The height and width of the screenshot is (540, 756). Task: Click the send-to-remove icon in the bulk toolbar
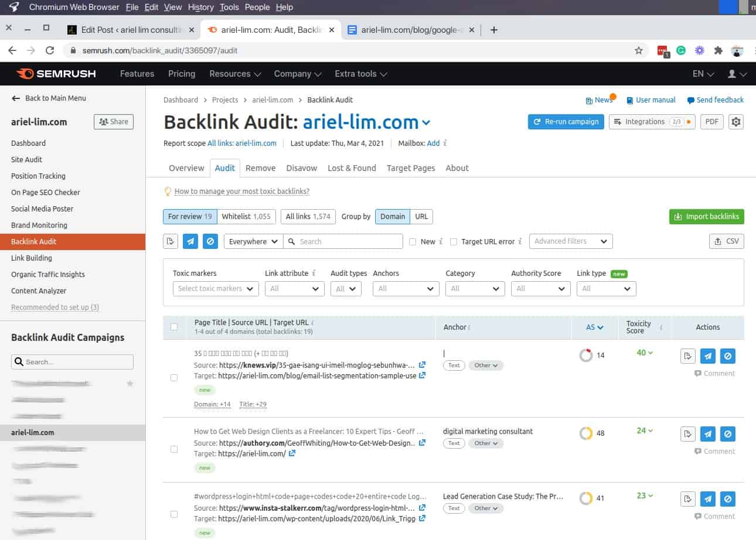tap(190, 241)
